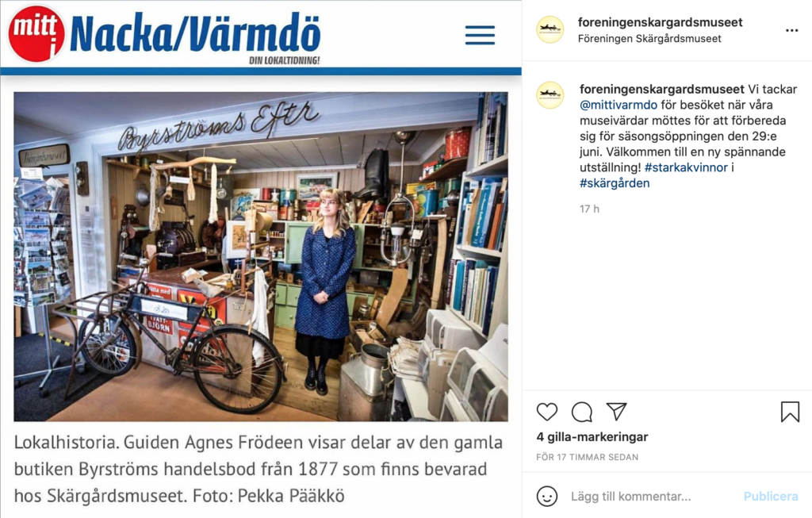Follow the @mittivarmdo mention link
Screen dimensions: 812x518
pos(619,105)
